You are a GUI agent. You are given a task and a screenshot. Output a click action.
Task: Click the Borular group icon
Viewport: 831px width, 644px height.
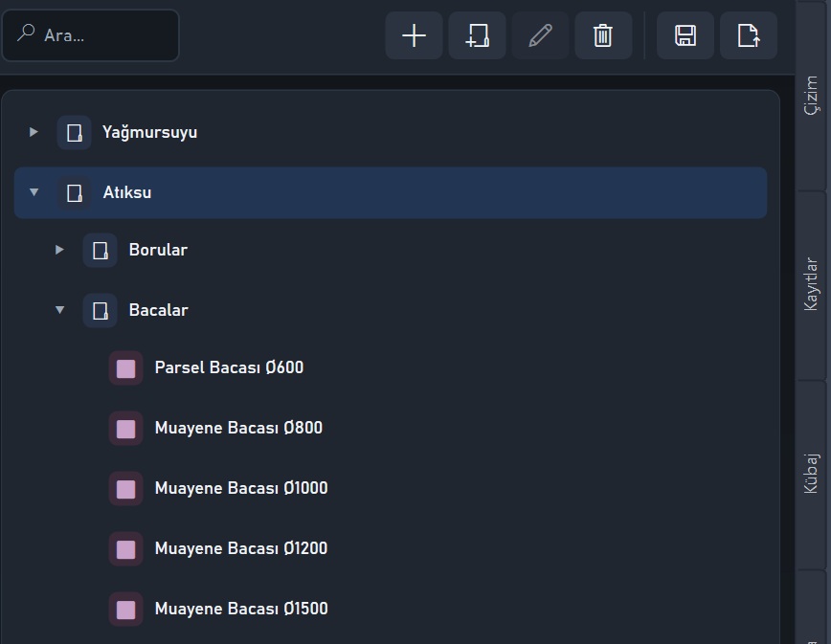tap(101, 250)
